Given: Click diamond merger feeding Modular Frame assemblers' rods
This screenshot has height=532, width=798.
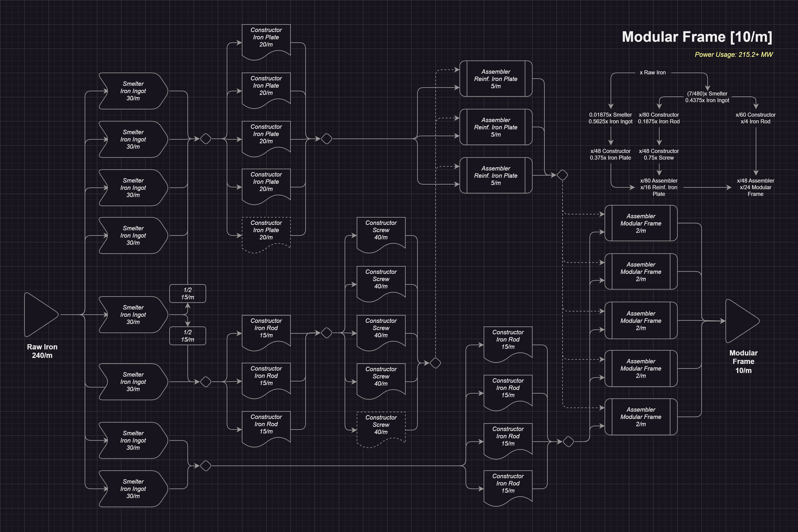Looking at the screenshot, I should tap(568, 441).
